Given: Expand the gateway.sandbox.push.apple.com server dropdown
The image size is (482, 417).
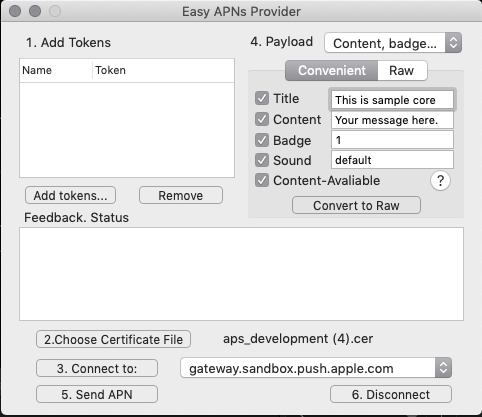Looking at the screenshot, I should coord(316,368).
